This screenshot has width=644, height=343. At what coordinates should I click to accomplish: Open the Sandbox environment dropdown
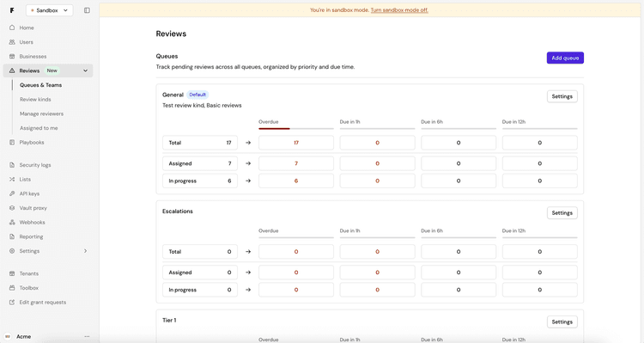(x=49, y=10)
